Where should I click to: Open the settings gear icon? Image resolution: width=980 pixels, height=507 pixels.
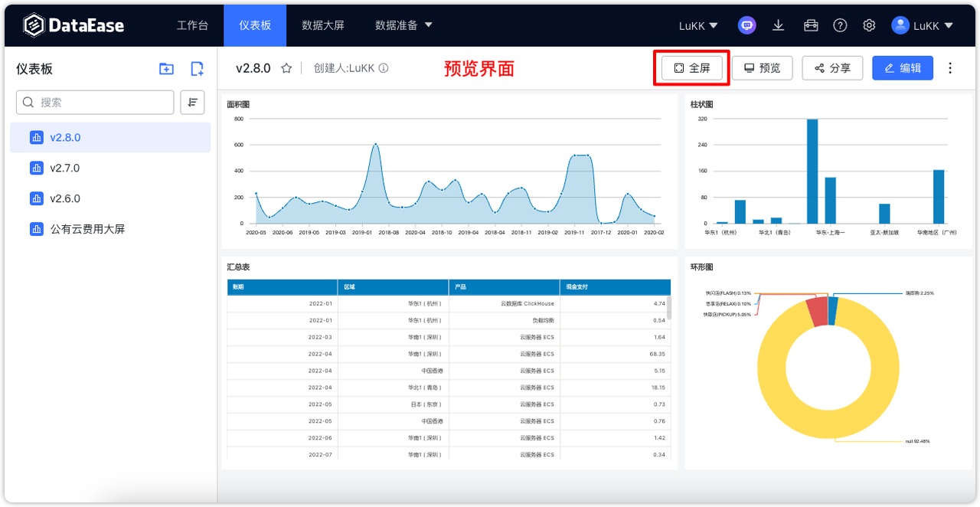pyautogui.click(x=869, y=25)
